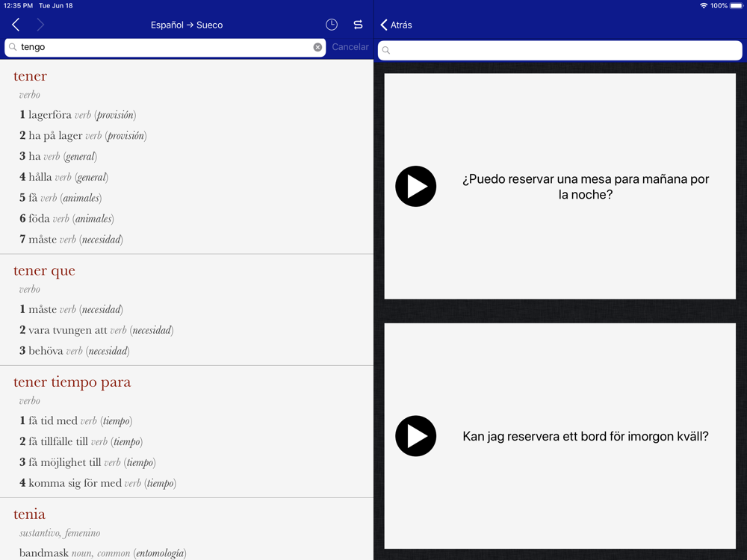
Task: Tap the Atrás back button
Action: pyautogui.click(x=397, y=25)
